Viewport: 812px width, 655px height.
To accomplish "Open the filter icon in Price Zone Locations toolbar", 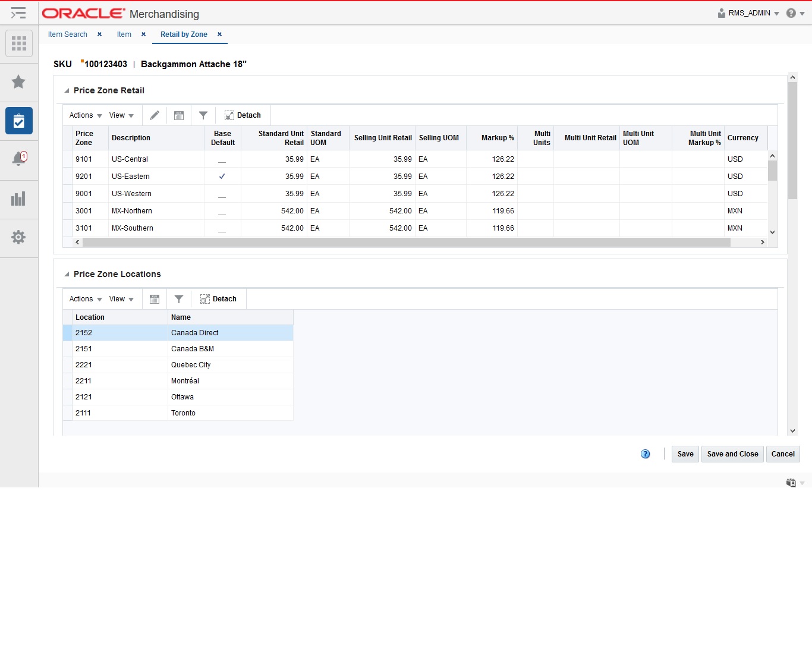I will (179, 298).
